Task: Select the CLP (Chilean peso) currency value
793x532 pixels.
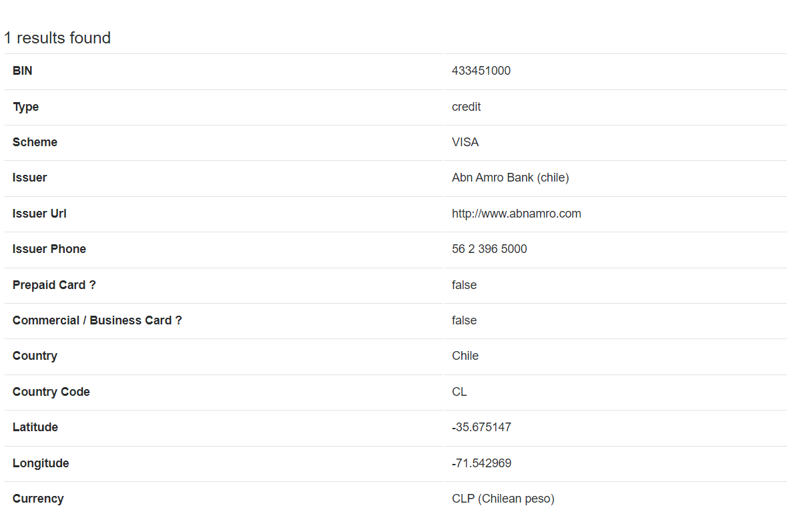Action: pos(503,499)
